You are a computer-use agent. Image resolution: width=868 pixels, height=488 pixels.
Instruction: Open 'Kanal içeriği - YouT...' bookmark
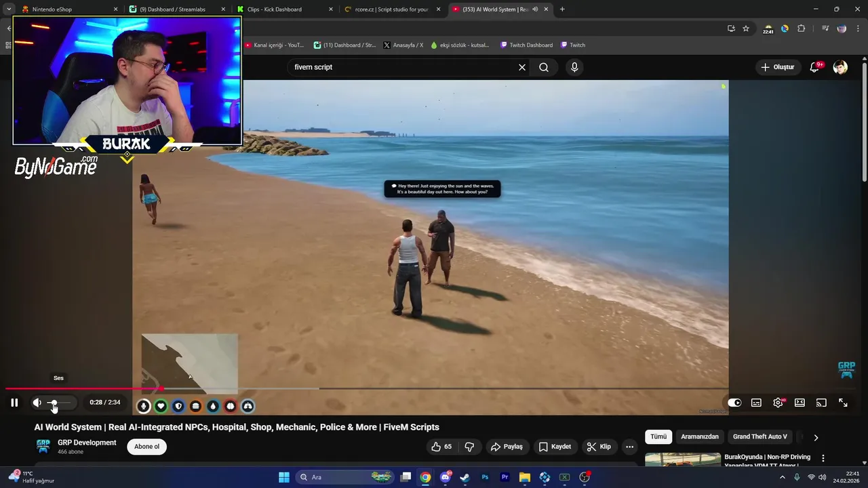tap(274, 45)
